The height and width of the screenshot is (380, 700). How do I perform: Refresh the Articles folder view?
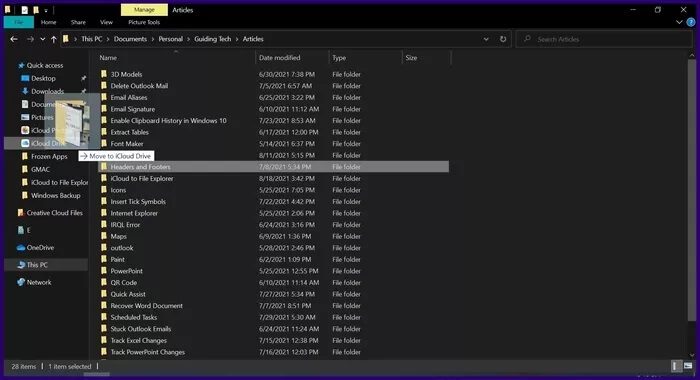click(503, 39)
